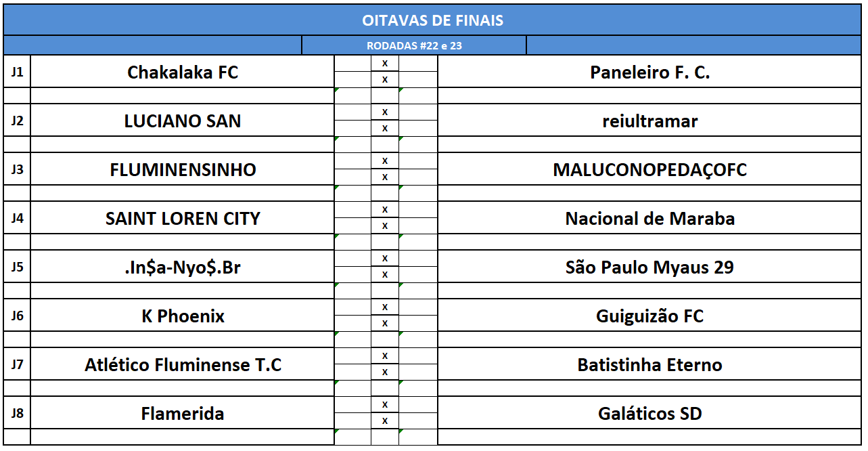The width and height of the screenshot is (868, 451).
Task: Click the OITAVAS DE FINAIS header cell
Action: pyautogui.click(x=433, y=20)
